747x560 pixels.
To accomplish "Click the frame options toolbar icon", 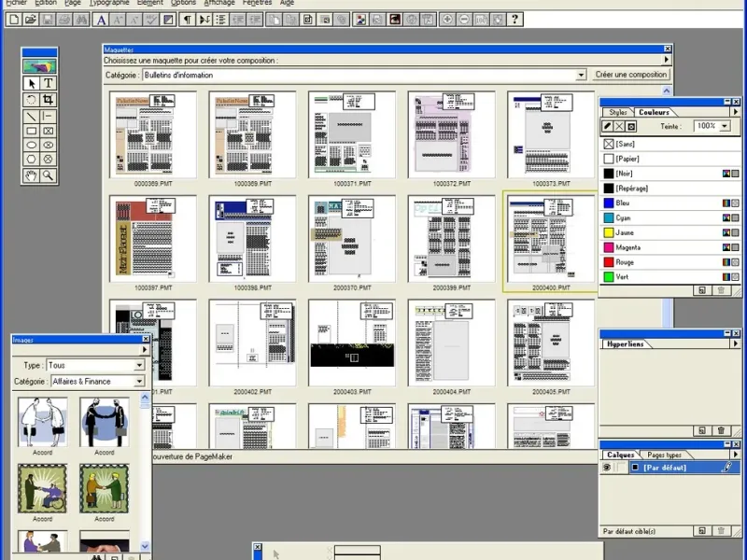I will 308,20.
